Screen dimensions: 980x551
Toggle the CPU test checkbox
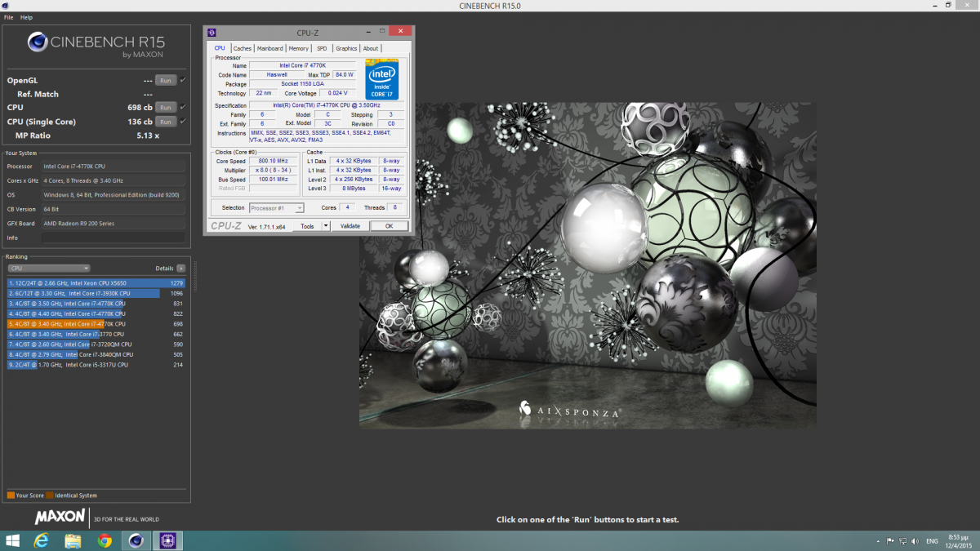183,108
